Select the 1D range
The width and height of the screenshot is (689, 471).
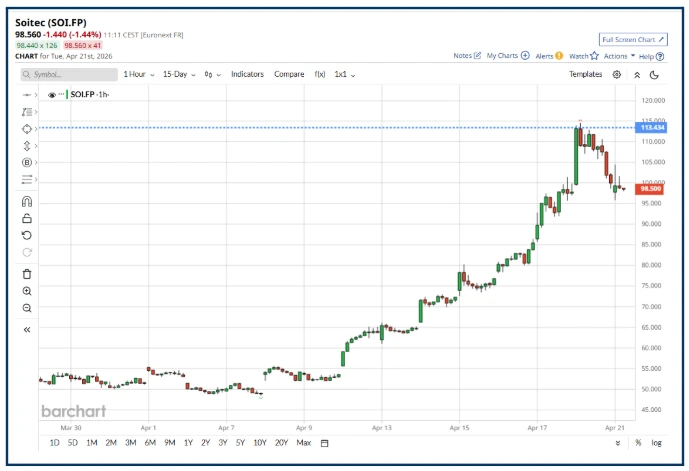[x=54, y=443]
